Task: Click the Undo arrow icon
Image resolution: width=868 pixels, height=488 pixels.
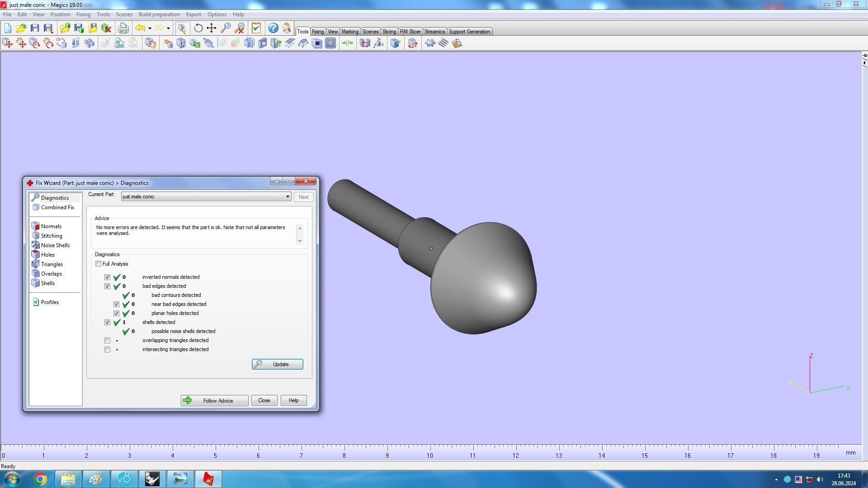Action: coord(140,28)
